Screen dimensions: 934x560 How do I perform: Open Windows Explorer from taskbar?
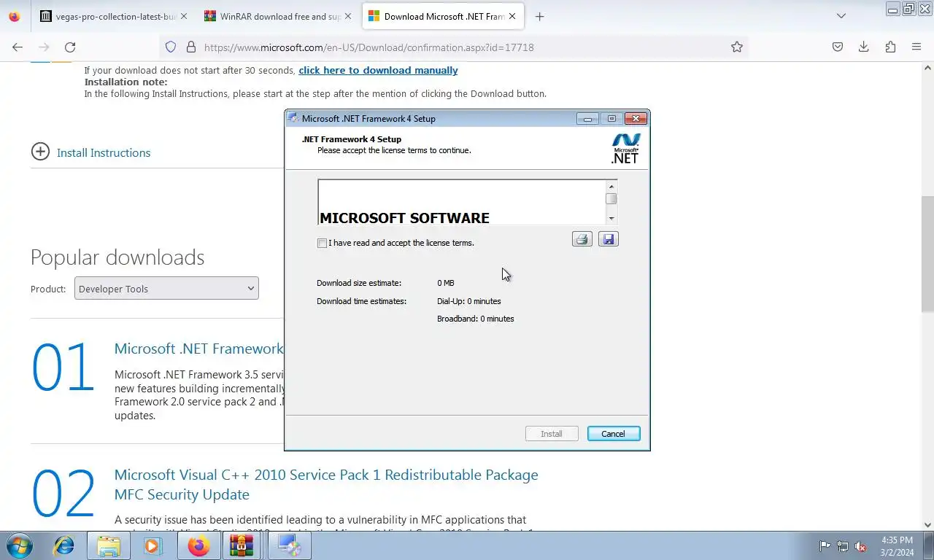[109, 545]
